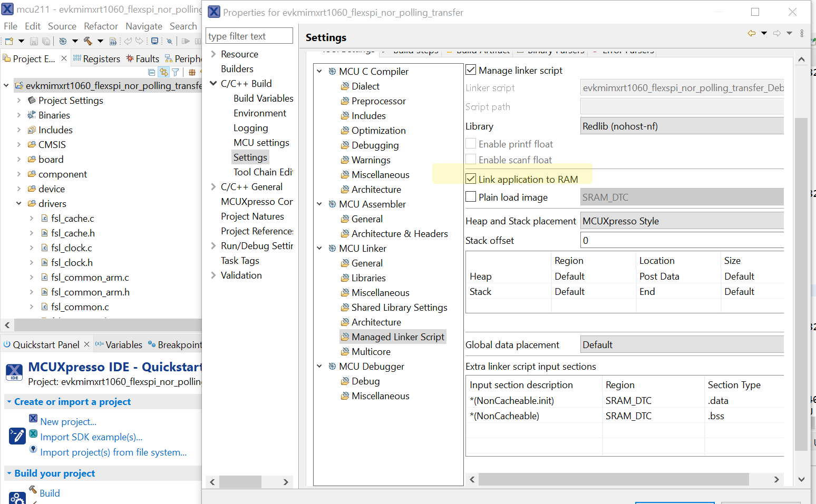Click fsl_cache.h file in drivers folder

(73, 233)
